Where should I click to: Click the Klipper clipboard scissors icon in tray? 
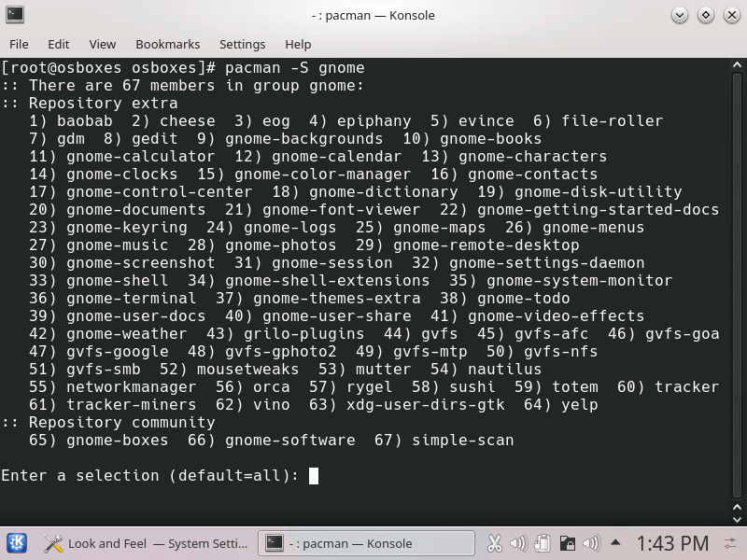(x=496, y=542)
